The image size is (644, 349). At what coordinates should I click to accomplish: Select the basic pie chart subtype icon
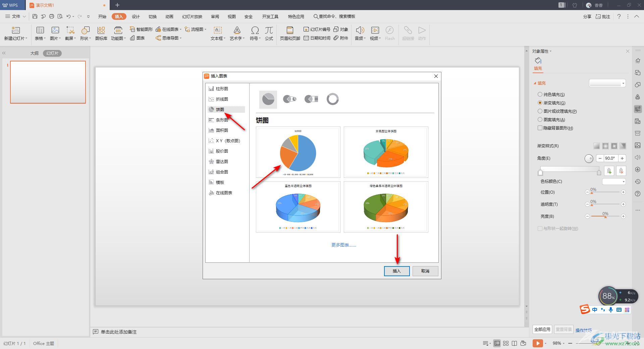(268, 99)
